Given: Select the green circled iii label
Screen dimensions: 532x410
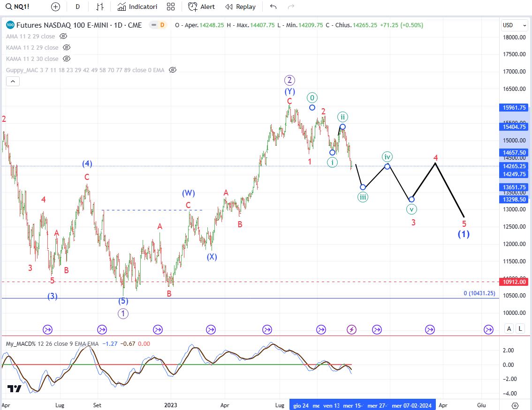Looking at the screenshot, I should tap(363, 197).
